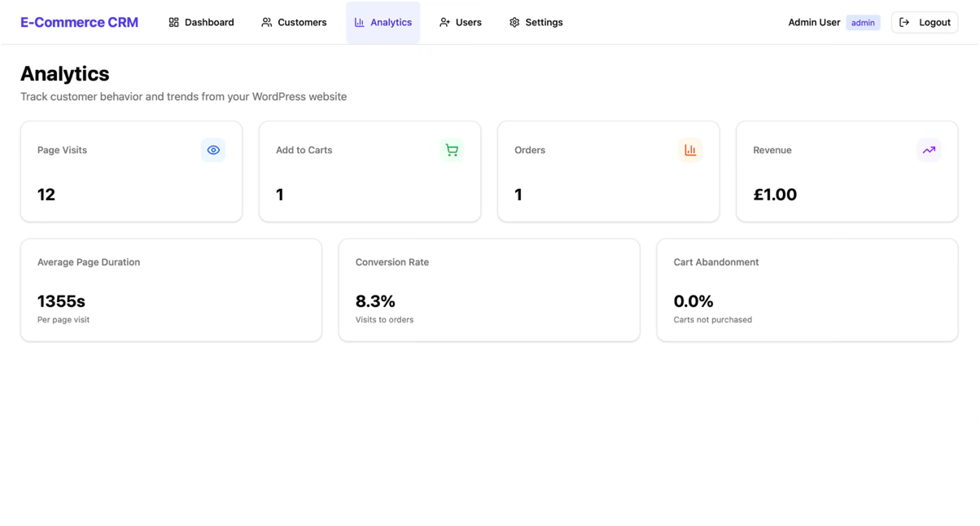
Task: Click the Conversion Rate label
Action: tap(392, 262)
